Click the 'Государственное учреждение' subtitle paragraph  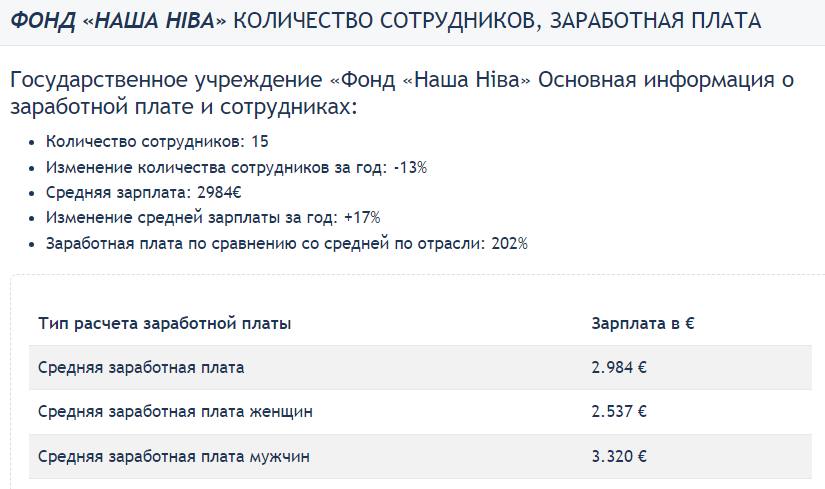402,93
